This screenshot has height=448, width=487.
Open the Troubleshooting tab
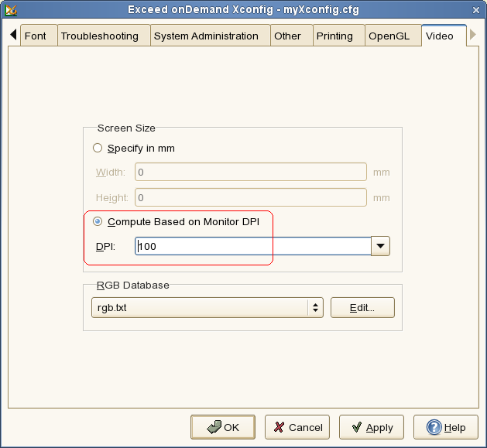[100, 36]
